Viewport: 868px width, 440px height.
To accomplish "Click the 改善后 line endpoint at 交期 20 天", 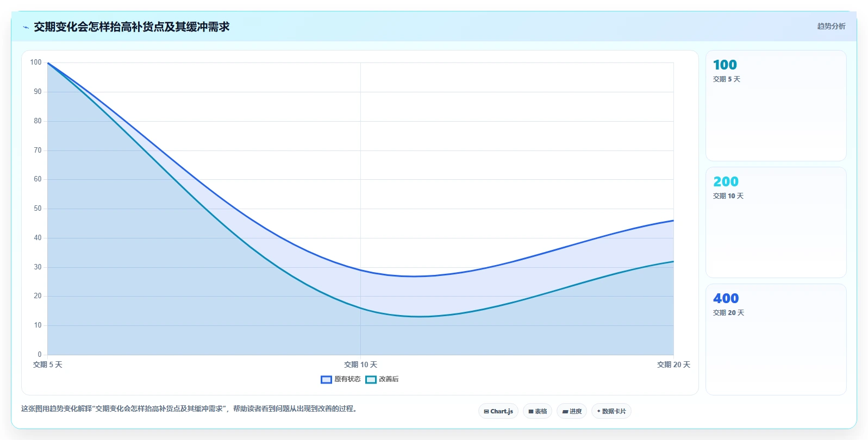I will coord(673,261).
